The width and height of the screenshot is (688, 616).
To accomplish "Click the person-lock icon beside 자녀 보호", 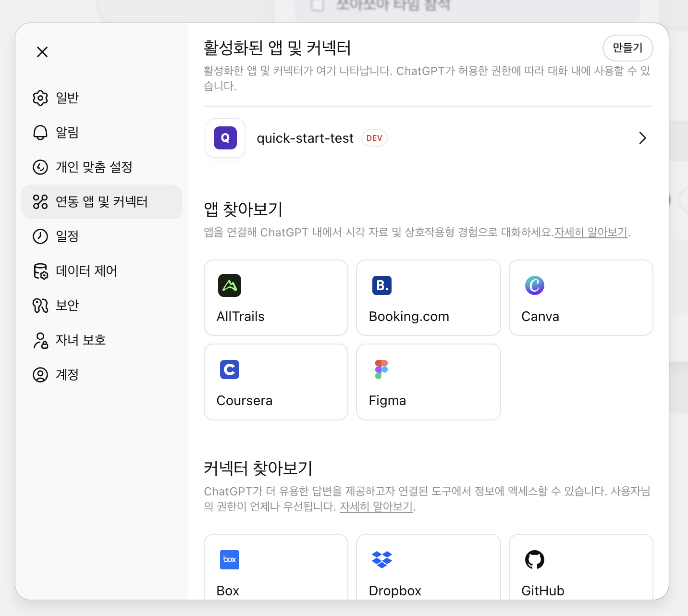I will tap(40, 340).
